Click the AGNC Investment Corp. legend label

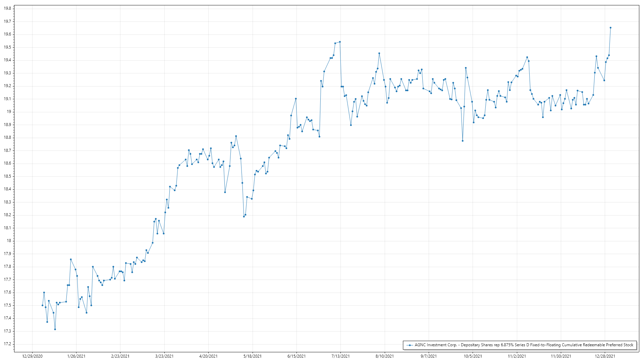click(x=524, y=345)
